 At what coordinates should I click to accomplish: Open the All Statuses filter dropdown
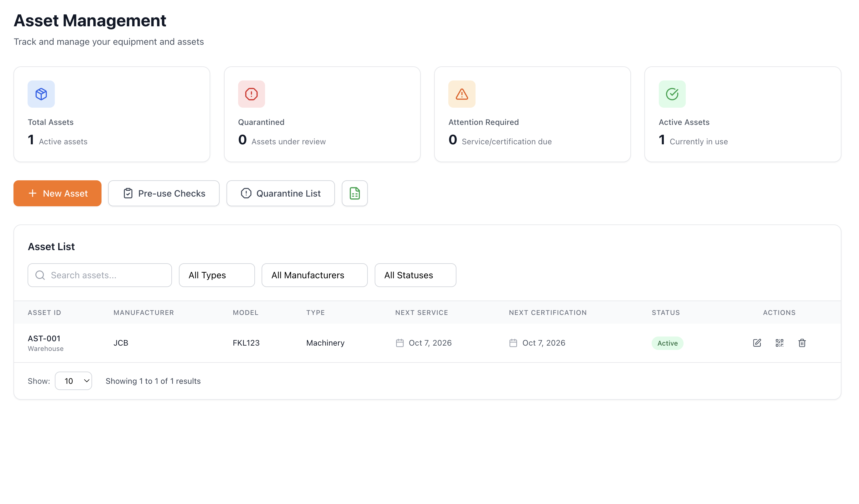415,275
